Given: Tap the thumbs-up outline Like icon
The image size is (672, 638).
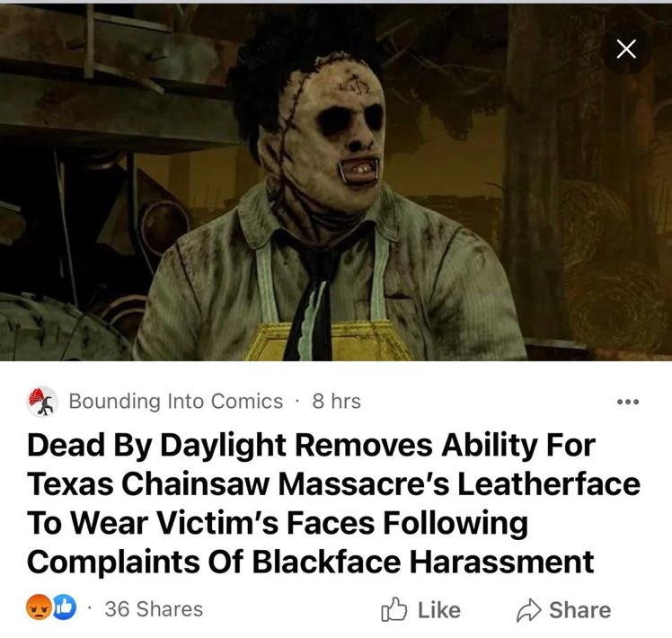Looking at the screenshot, I should click(393, 609).
